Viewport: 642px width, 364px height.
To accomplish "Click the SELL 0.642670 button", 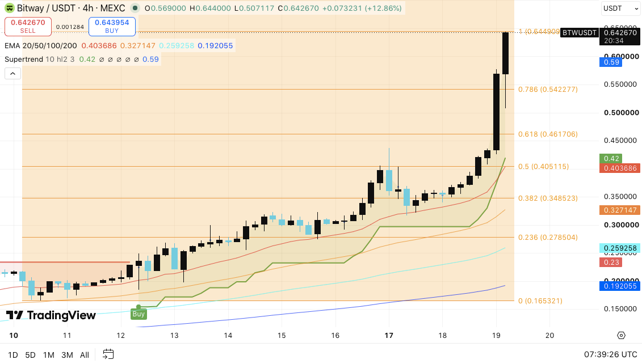I will click(x=28, y=27).
